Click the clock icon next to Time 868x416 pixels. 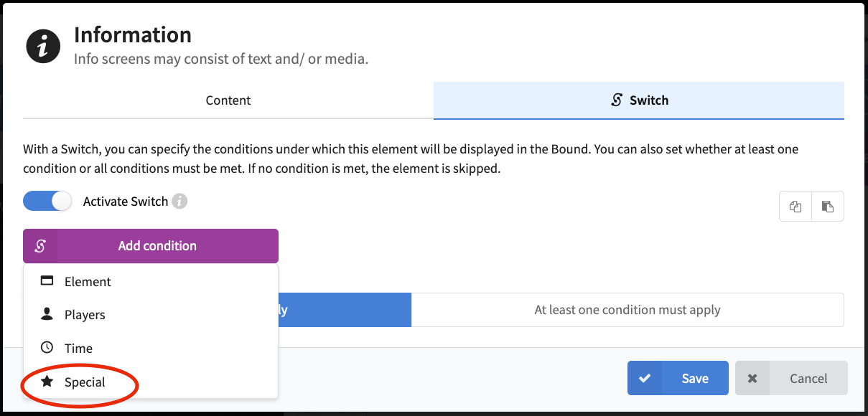47,348
